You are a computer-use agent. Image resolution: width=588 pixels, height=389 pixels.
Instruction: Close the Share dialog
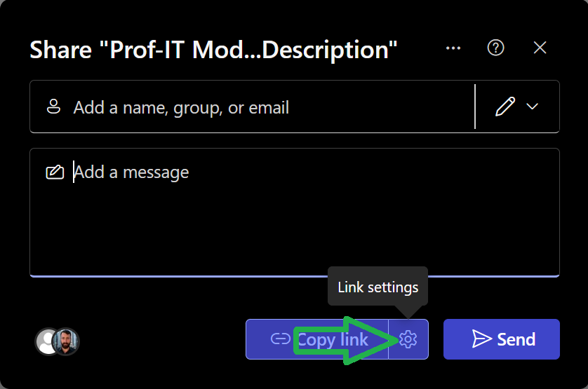(540, 48)
